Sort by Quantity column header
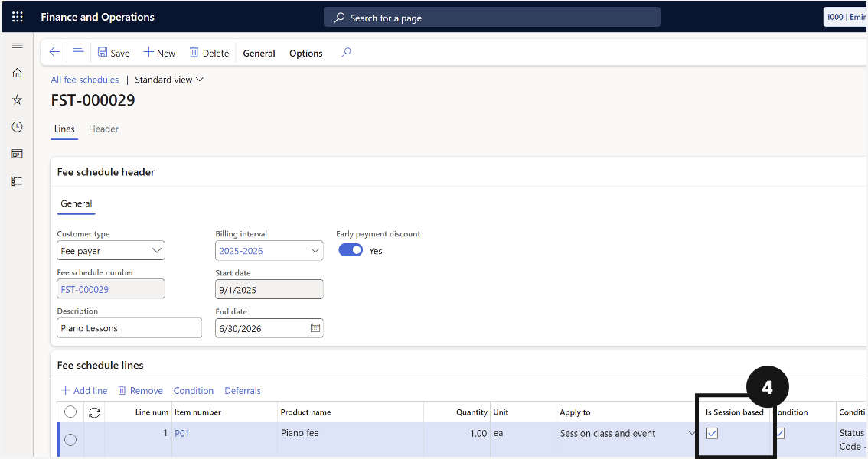The width and height of the screenshot is (868, 459). click(471, 412)
